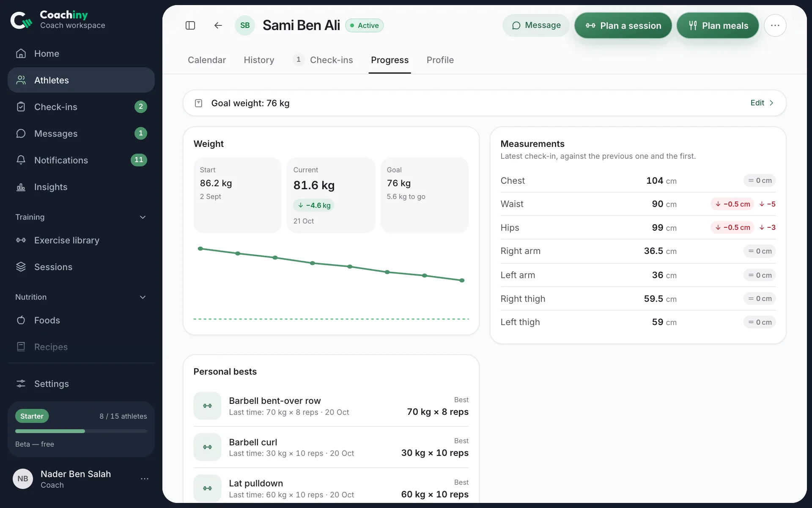812x508 pixels.
Task: Switch to the Profile tab
Action: point(440,60)
